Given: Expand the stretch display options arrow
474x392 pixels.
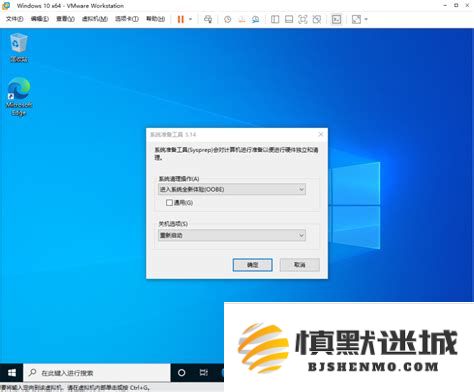Looking at the screenshot, I should [x=366, y=19].
